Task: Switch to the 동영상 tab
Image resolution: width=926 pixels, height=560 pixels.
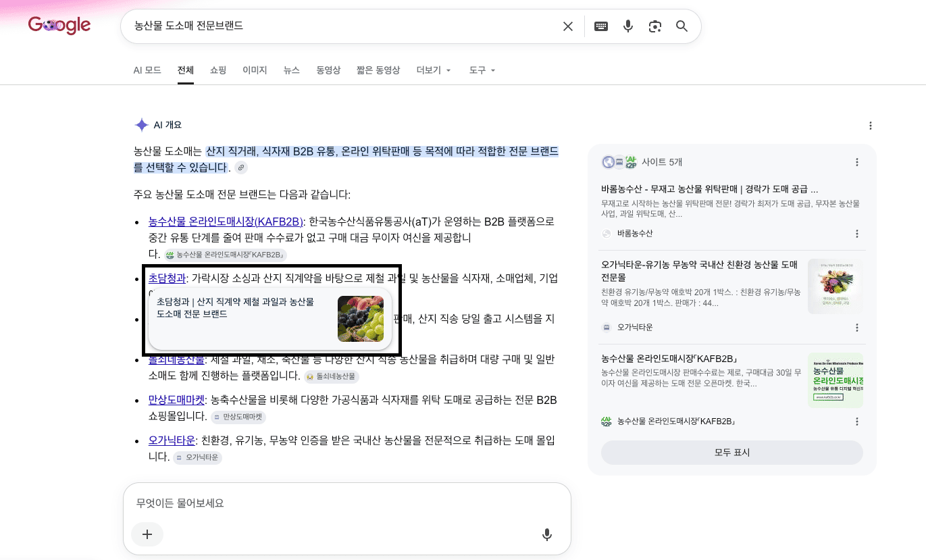Action: [x=328, y=70]
